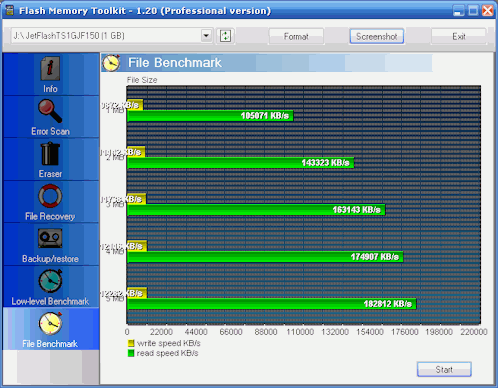
Task: Open the Backup/restore tape icon
Action: pyautogui.click(x=50, y=238)
